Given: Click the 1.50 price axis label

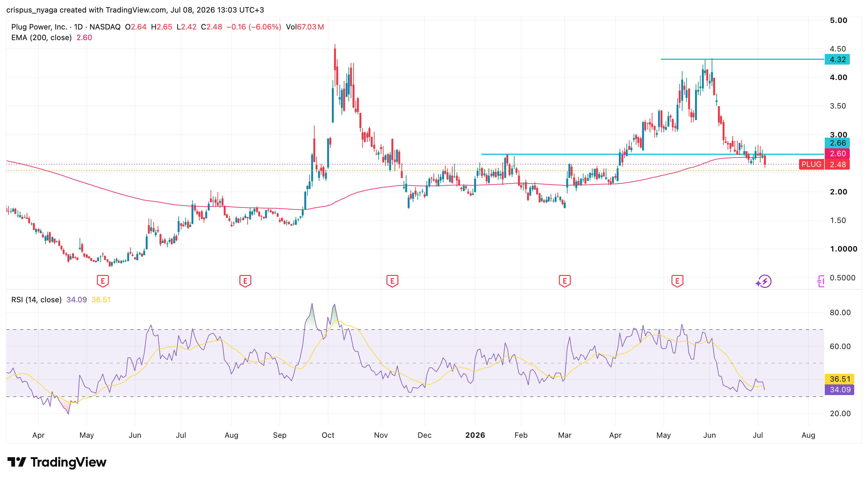Looking at the screenshot, I should pyautogui.click(x=838, y=220).
